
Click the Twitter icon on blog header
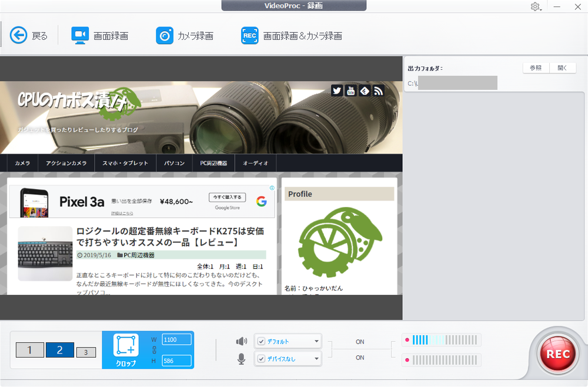click(x=337, y=90)
